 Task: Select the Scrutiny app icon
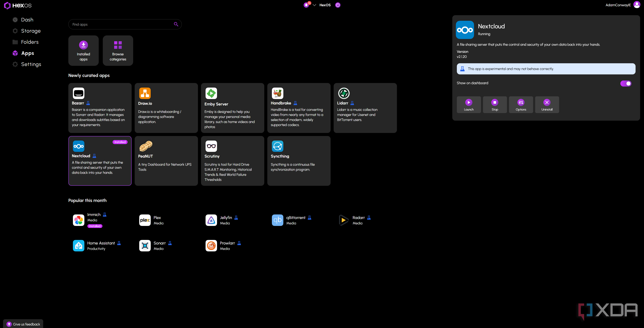point(211,146)
